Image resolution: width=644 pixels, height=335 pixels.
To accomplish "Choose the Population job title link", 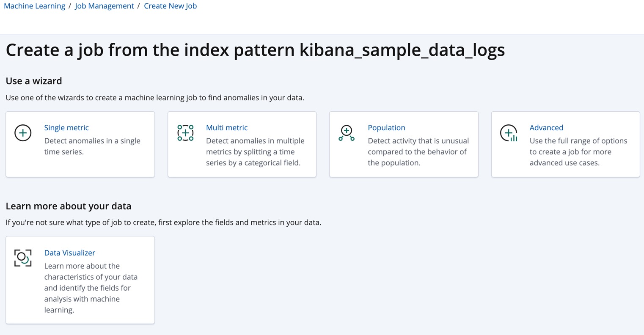I will point(386,128).
